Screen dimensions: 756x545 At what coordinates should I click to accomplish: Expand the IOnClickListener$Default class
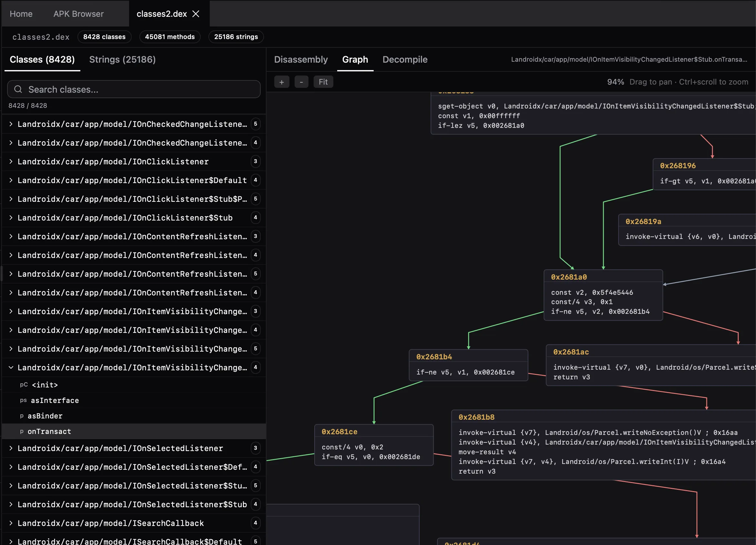click(11, 180)
